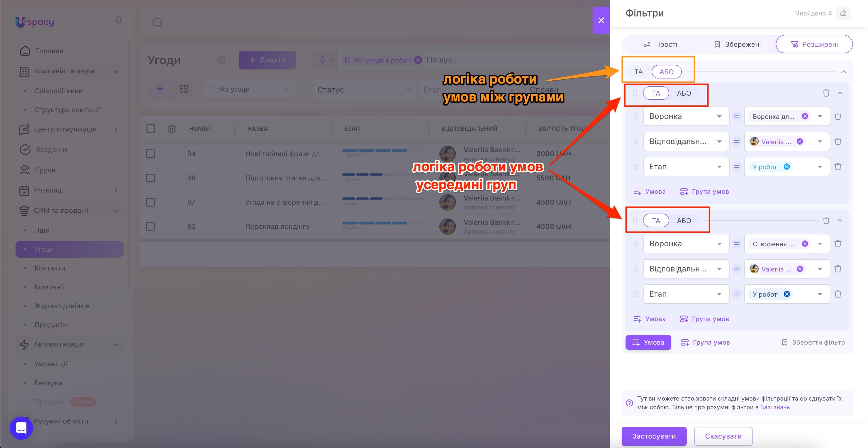Delete the Воронка condition with its trash icon
The width and height of the screenshot is (868, 448).
[838, 116]
